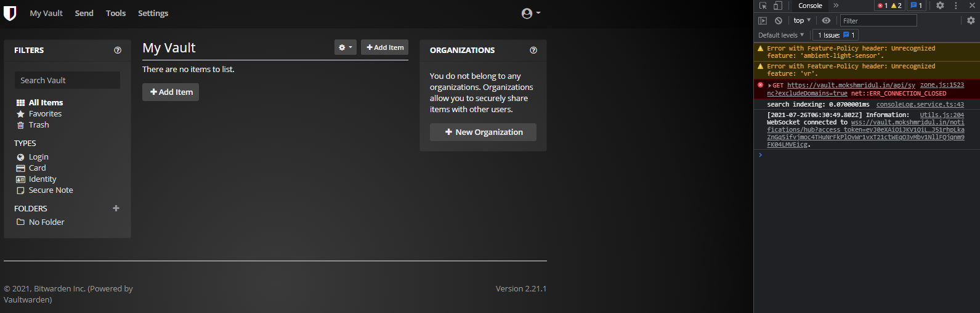Filter by Card type
The width and height of the screenshot is (980, 313).
(37, 168)
